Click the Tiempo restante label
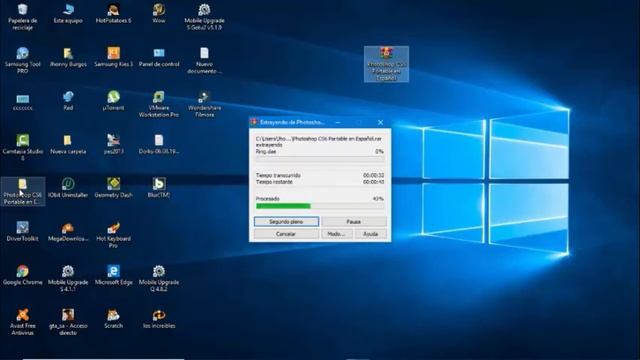 [x=274, y=182]
